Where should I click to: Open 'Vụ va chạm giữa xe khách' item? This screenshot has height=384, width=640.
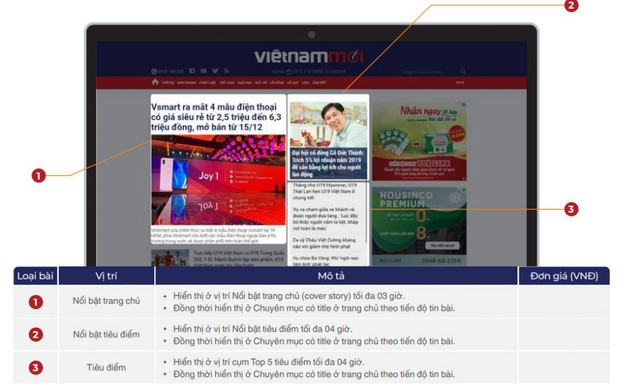tap(325, 219)
